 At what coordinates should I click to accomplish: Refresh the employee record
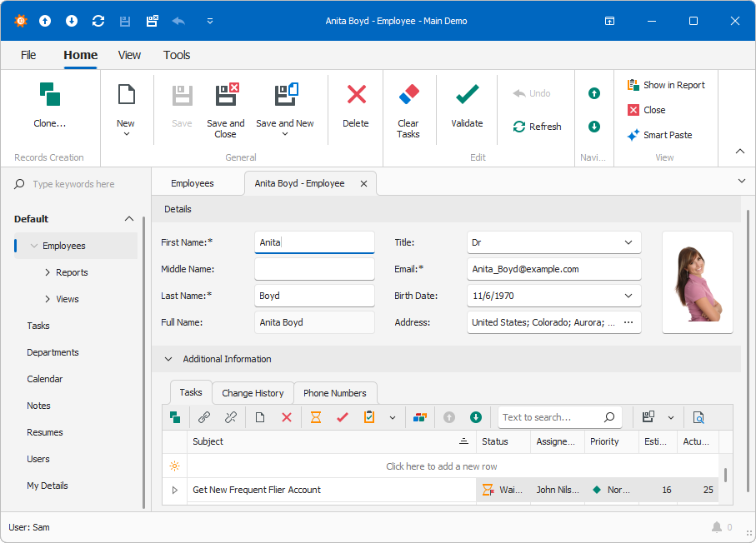537,127
